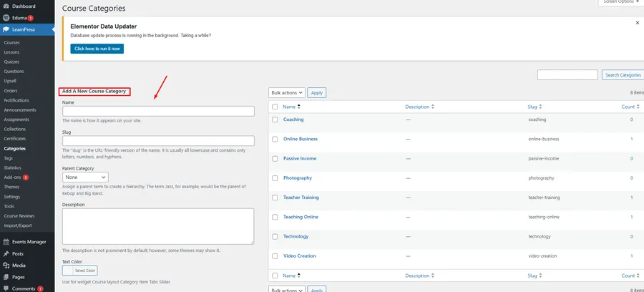Click the Eduma theme icon
The height and width of the screenshot is (292, 644).
pos(6,17)
